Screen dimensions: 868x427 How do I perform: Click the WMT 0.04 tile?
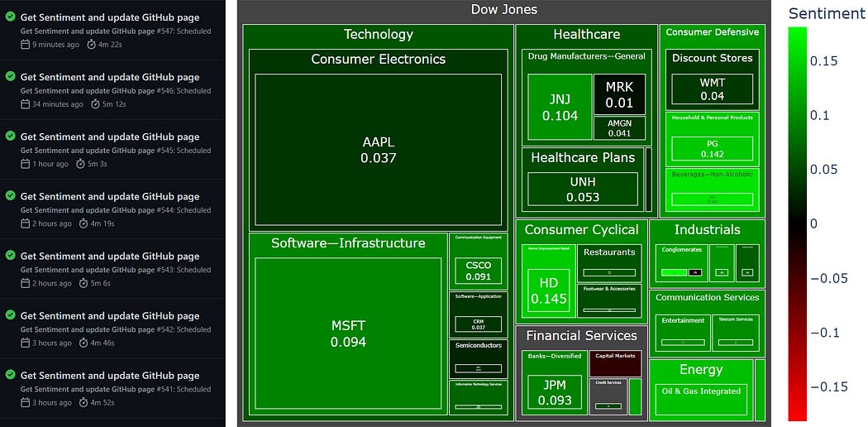[x=712, y=89]
